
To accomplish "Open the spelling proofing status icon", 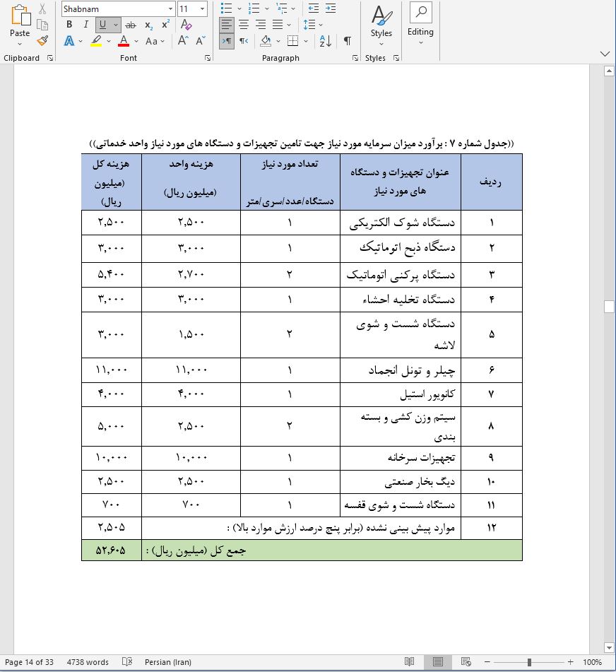I will click(x=127, y=662).
